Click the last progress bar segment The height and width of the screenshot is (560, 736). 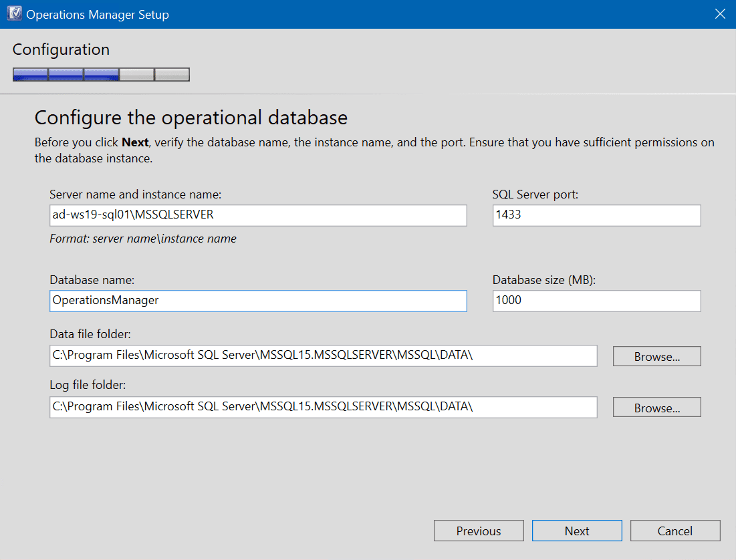point(172,74)
